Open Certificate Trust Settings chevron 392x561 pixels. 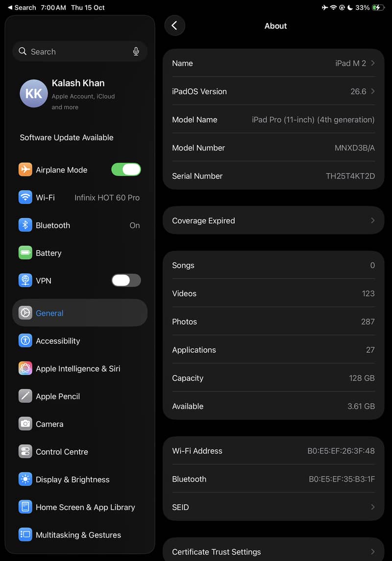click(x=373, y=552)
